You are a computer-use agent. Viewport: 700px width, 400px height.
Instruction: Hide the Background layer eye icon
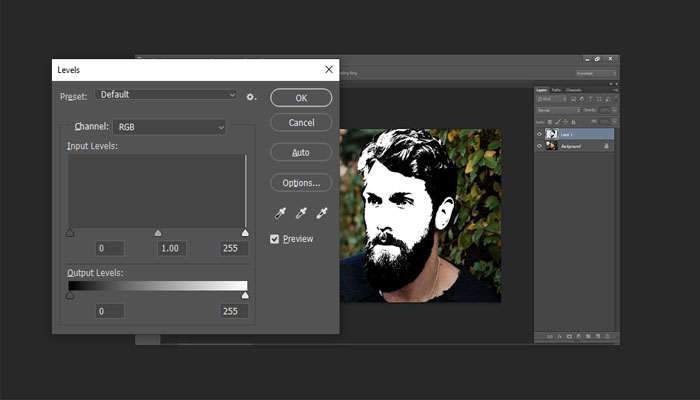540,146
